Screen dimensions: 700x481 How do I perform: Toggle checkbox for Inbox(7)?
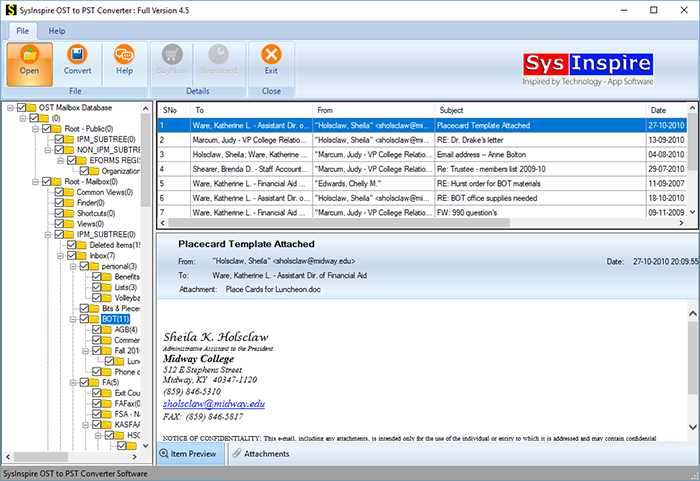coord(71,256)
